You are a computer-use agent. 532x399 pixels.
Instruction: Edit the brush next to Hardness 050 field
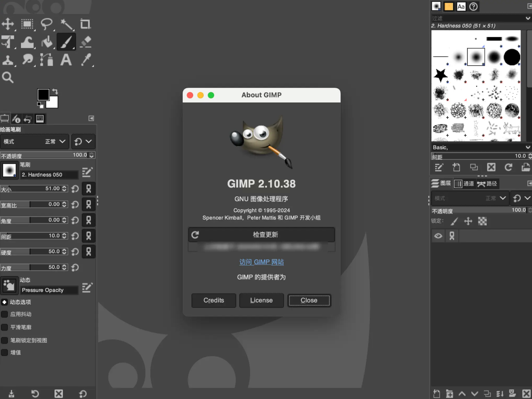87,172
